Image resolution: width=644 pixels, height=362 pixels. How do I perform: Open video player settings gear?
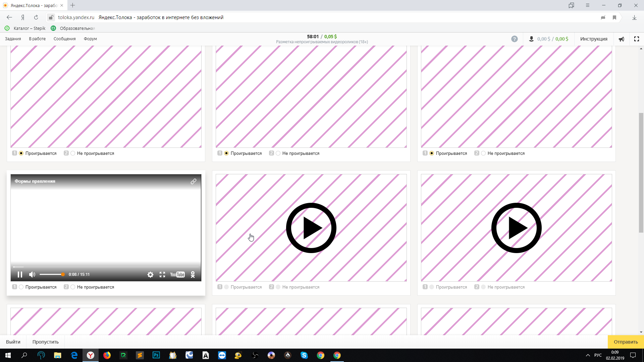pyautogui.click(x=150, y=275)
